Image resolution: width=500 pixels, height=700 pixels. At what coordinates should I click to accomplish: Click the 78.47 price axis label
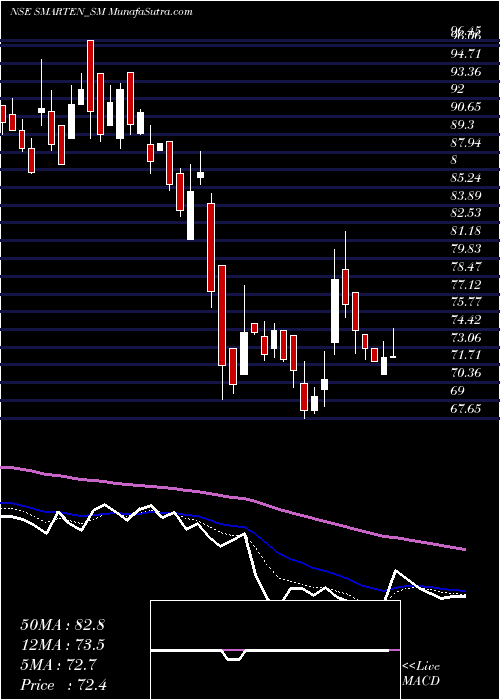(x=466, y=267)
